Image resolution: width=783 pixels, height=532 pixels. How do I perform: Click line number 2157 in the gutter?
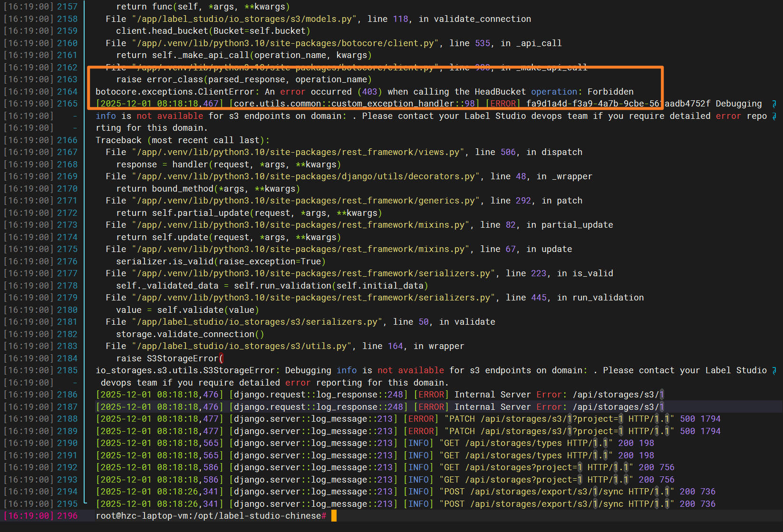click(x=68, y=7)
